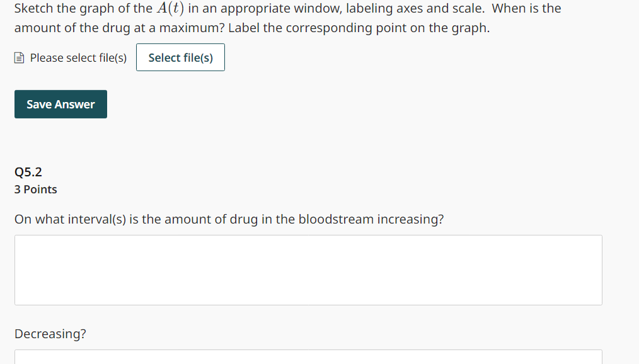Place cursor in the Decreasing answer area

tap(308, 358)
